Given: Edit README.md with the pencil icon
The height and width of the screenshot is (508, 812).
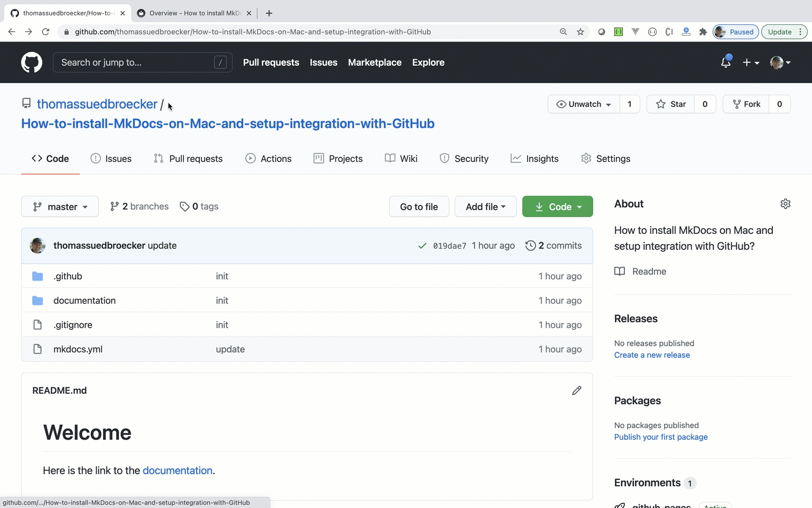Looking at the screenshot, I should pos(577,391).
